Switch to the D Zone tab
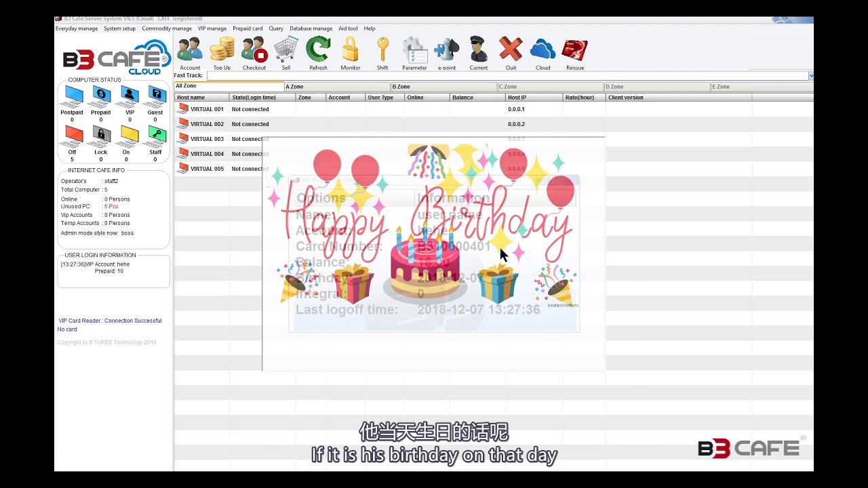Screen dimensions: 868x488 pos(657,87)
